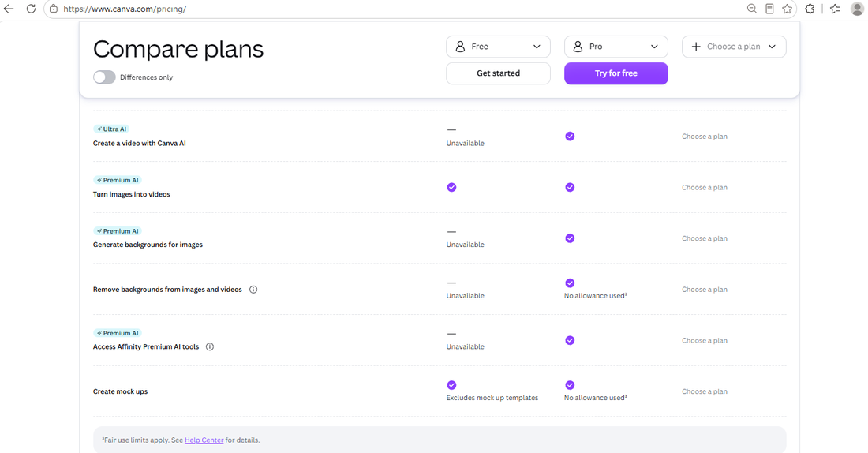The width and height of the screenshot is (868, 453).
Task: Go back using browser back arrow
Action: pyautogui.click(x=9, y=9)
